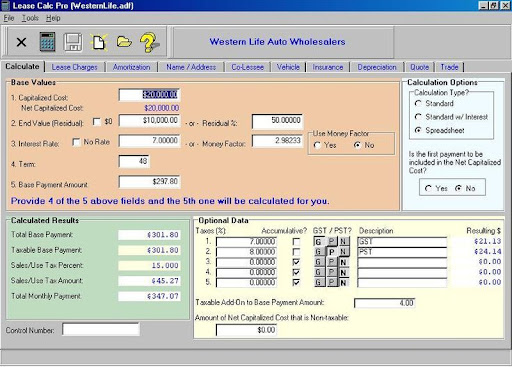Viewport: 512px width, 367px height.
Task: Toggle Accumulative checkbox for tax row 1
Action: [x=296, y=241]
